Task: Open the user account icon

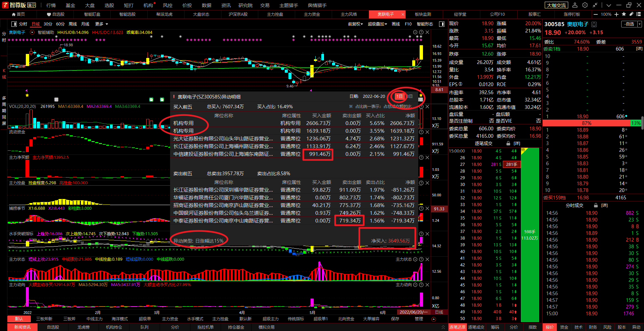Action: point(575,5)
